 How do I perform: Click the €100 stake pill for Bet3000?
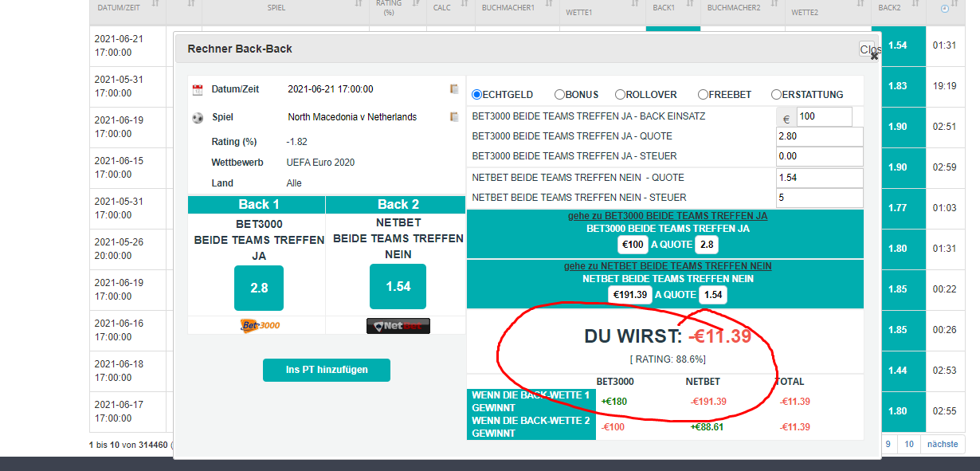click(634, 245)
